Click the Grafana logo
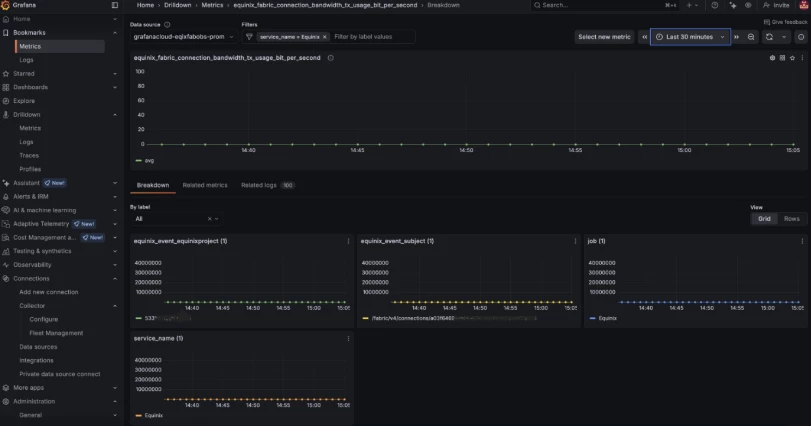 click(x=5, y=5)
